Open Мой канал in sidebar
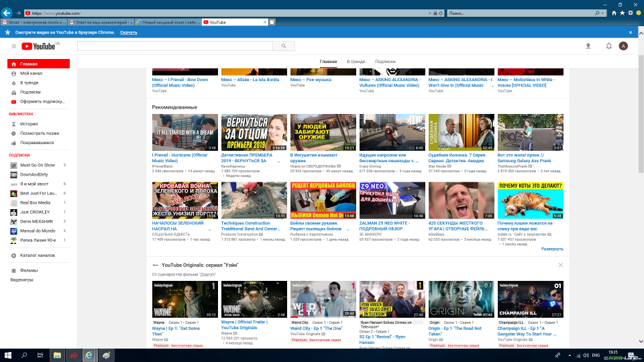644x362 pixels. [31, 74]
